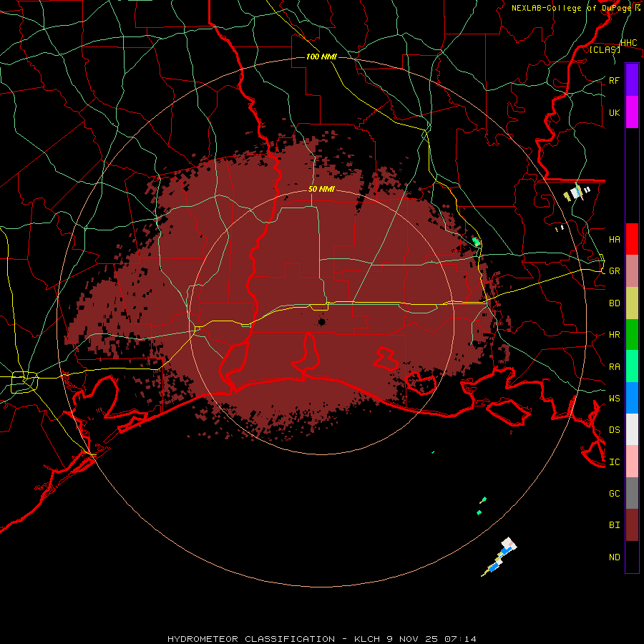644x644 pixels.
Task: Click the HHC product label
Action: click(628, 43)
